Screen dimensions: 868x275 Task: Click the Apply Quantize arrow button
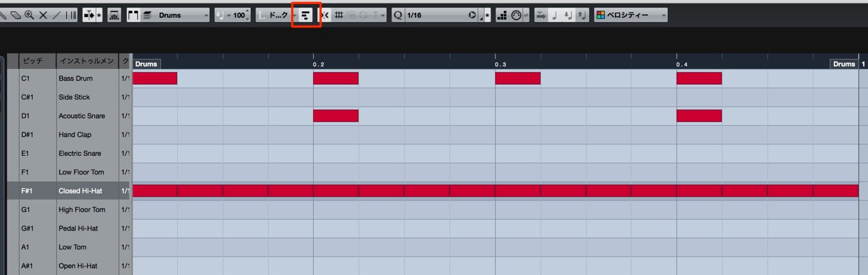[x=472, y=15]
